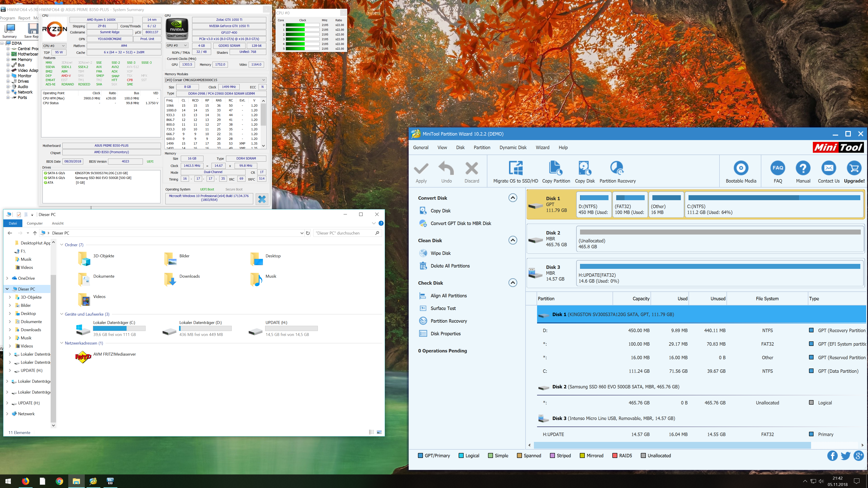The height and width of the screenshot is (488, 868).
Task: Open the CPU #0 selector dropdown
Action: [x=54, y=46]
